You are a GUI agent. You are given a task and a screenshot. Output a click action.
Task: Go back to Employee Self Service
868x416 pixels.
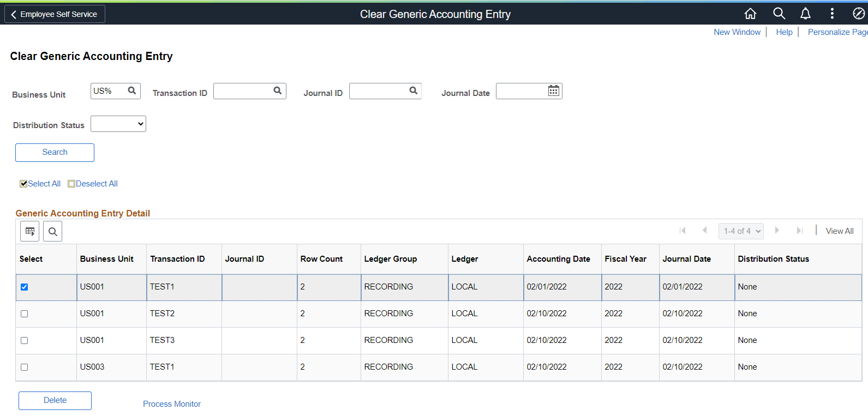(x=55, y=14)
